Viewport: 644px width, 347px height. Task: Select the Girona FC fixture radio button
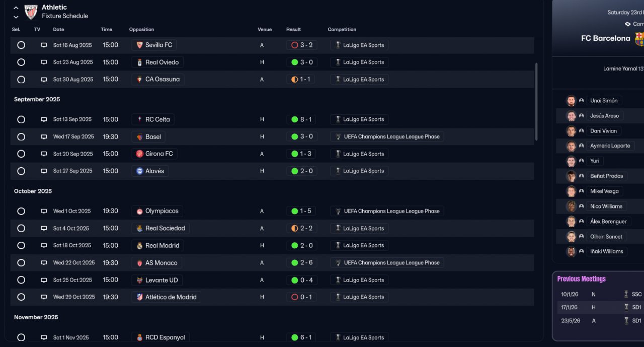pos(21,154)
